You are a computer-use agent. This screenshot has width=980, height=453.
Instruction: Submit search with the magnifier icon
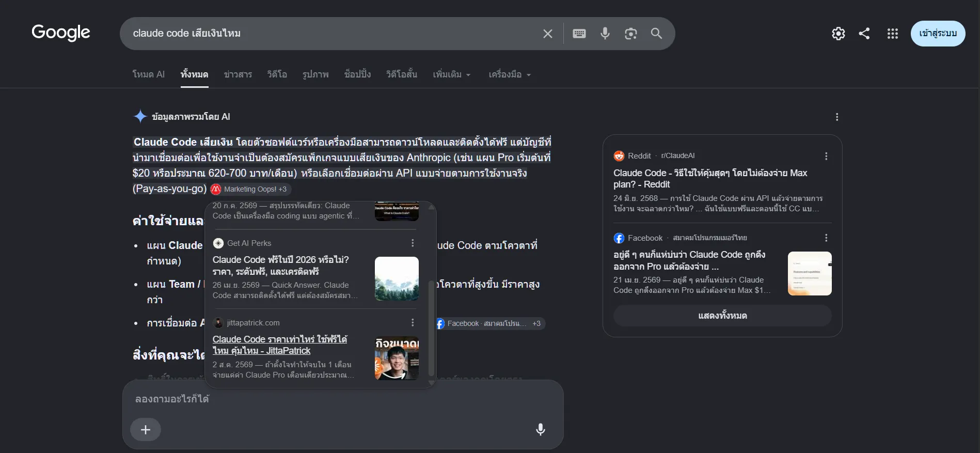coord(656,34)
